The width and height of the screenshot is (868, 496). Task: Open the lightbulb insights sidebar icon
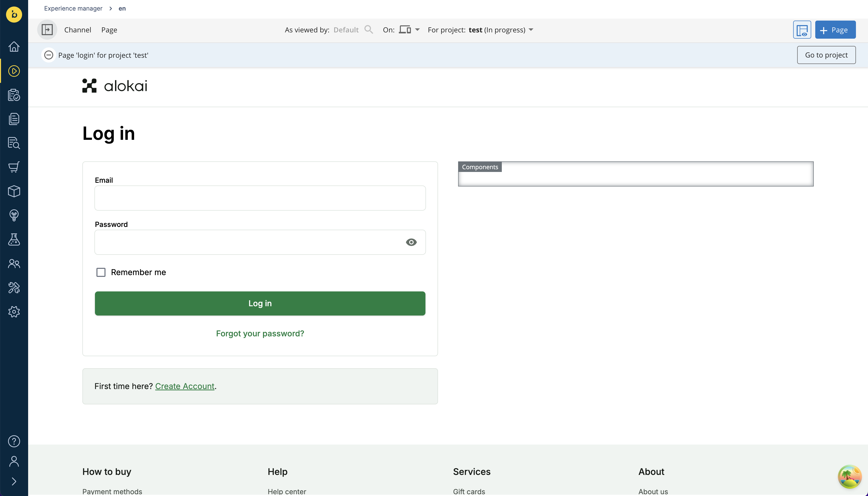pos(14,215)
